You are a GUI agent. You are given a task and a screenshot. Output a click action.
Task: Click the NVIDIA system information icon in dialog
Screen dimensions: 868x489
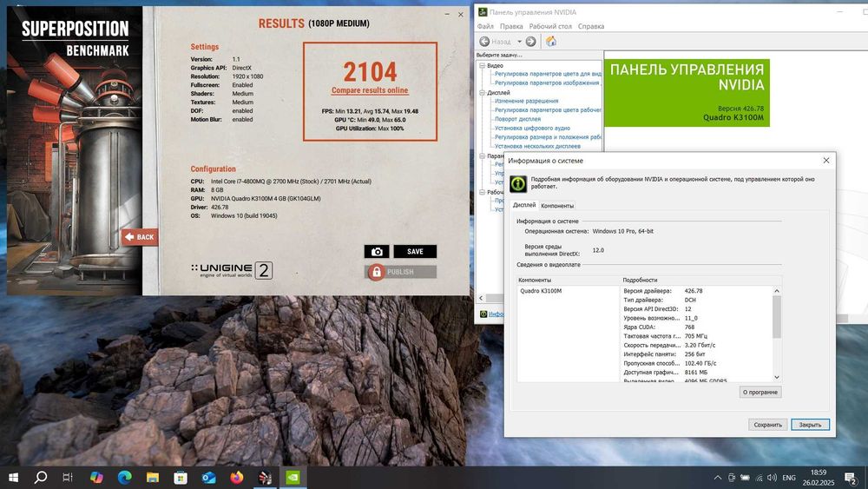[x=518, y=184]
